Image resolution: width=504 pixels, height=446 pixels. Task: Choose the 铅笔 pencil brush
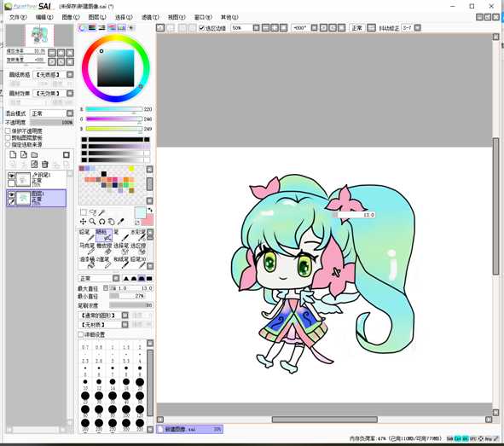pyautogui.click(x=87, y=235)
